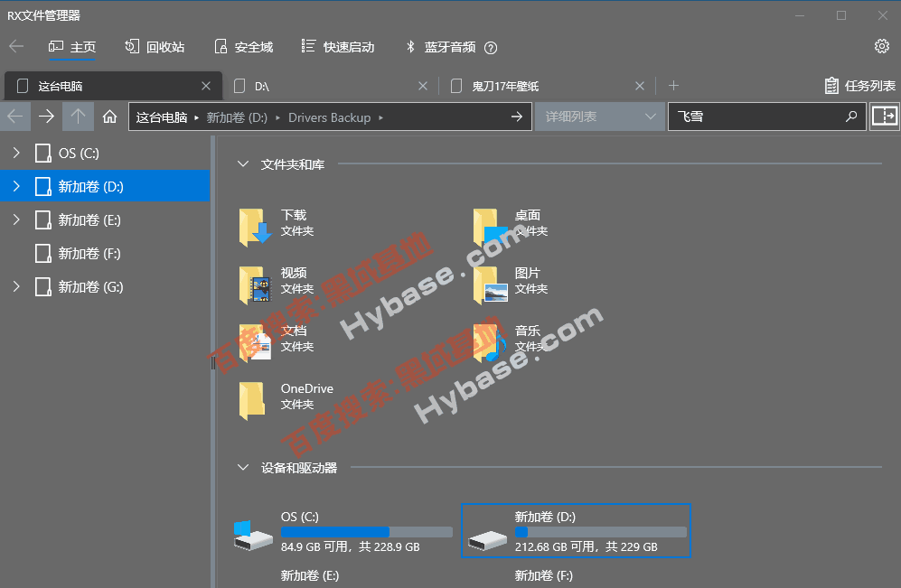Click Drivers Backup in address path
The width and height of the screenshot is (901, 588).
pyautogui.click(x=329, y=117)
